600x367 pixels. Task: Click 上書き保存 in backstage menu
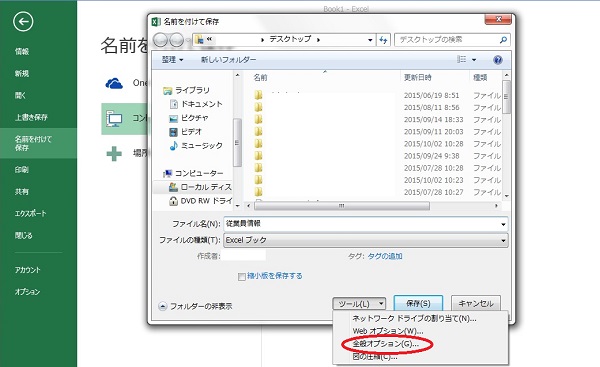coord(31,117)
